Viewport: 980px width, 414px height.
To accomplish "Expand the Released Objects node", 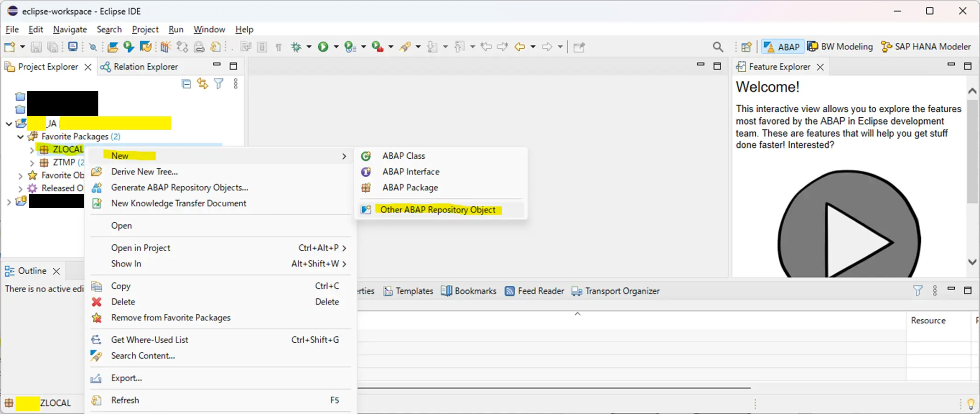I will coord(20,189).
